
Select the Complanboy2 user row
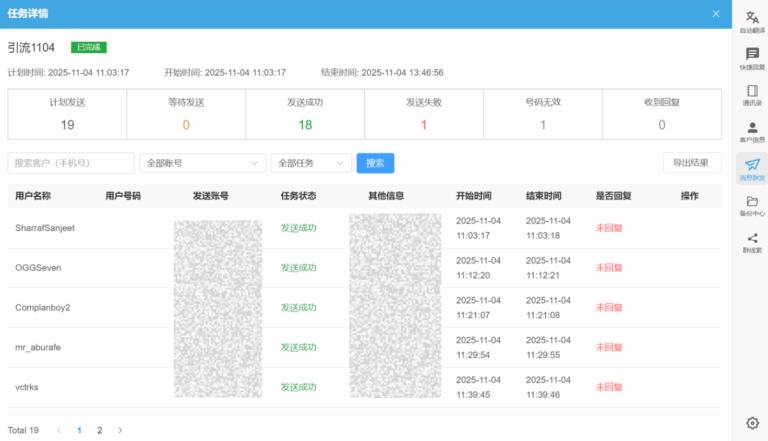coord(364,307)
